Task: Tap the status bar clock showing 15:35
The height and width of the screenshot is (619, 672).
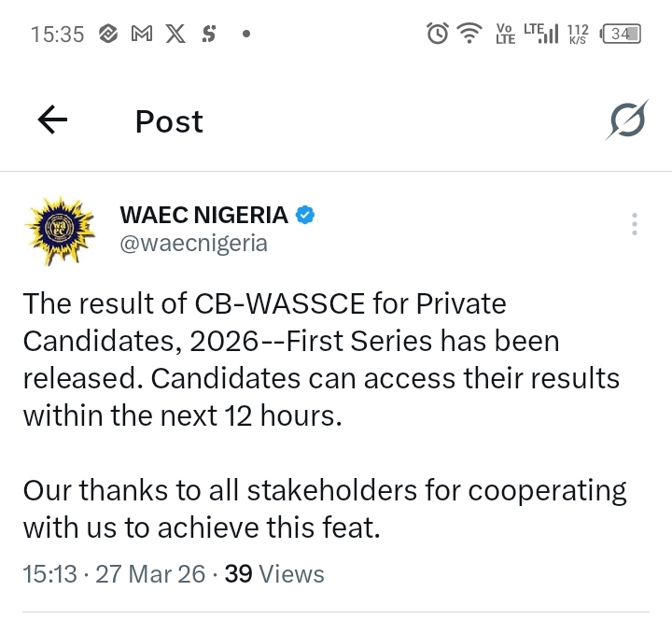Action: point(57,35)
